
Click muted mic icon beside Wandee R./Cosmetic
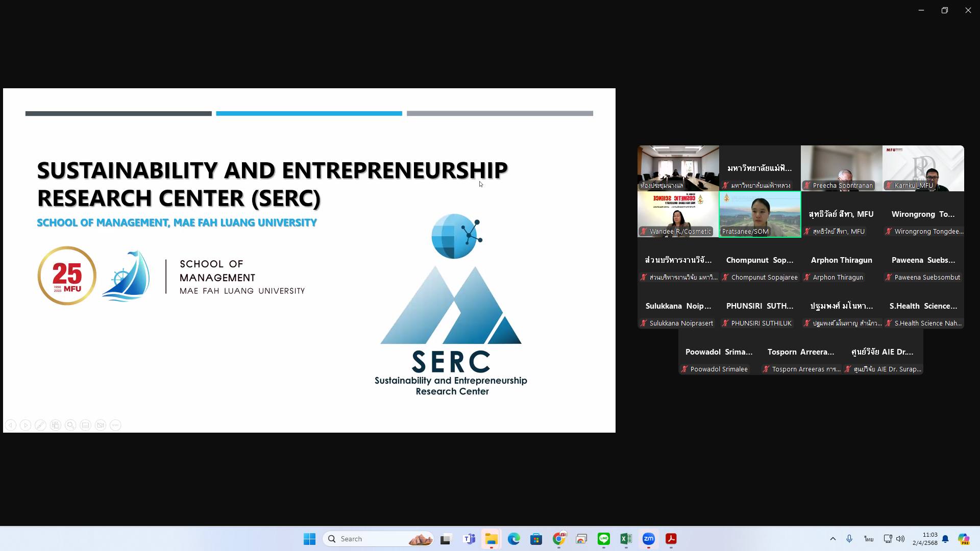644,232
